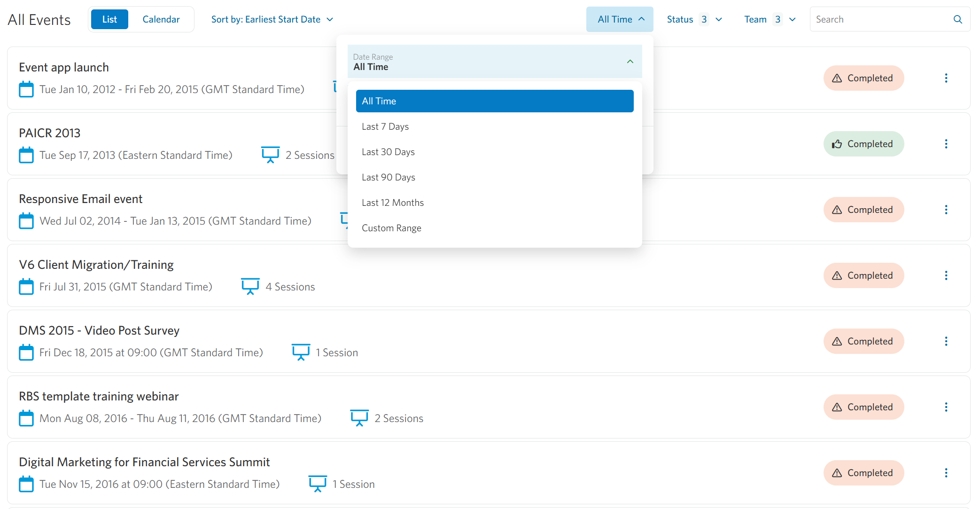Click the sessions icon of PAICR 2013
This screenshot has width=980, height=509.
pos(271,155)
